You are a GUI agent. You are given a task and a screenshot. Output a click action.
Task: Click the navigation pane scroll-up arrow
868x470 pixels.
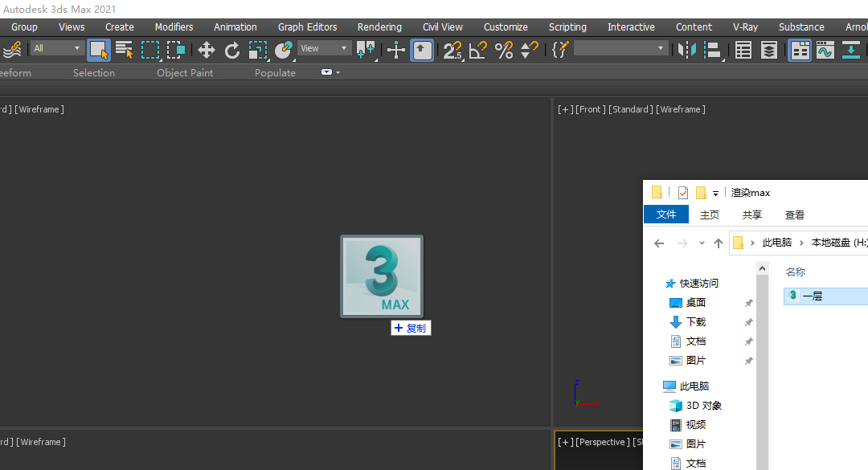762,268
